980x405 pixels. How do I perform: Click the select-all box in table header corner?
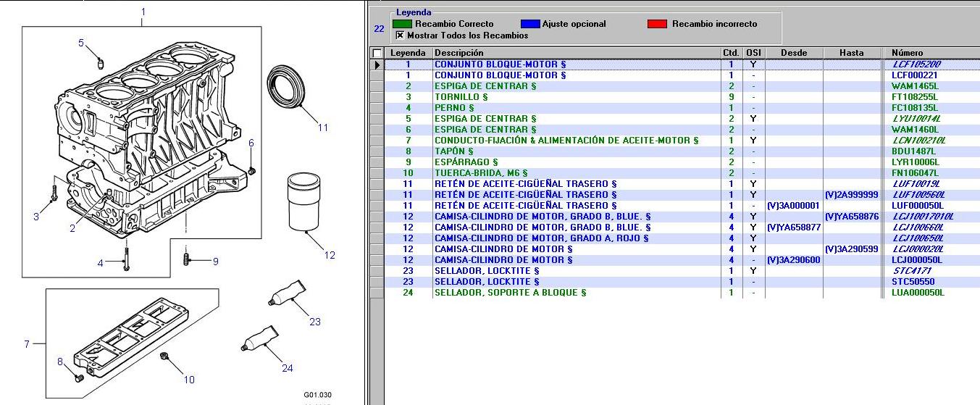pyautogui.click(x=377, y=53)
